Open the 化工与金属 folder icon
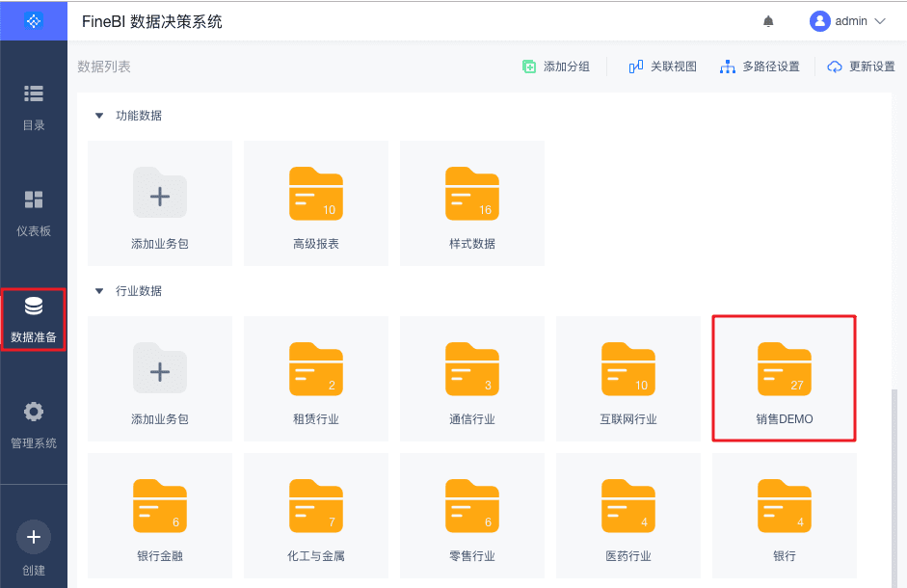907x588 pixels. tap(316, 505)
